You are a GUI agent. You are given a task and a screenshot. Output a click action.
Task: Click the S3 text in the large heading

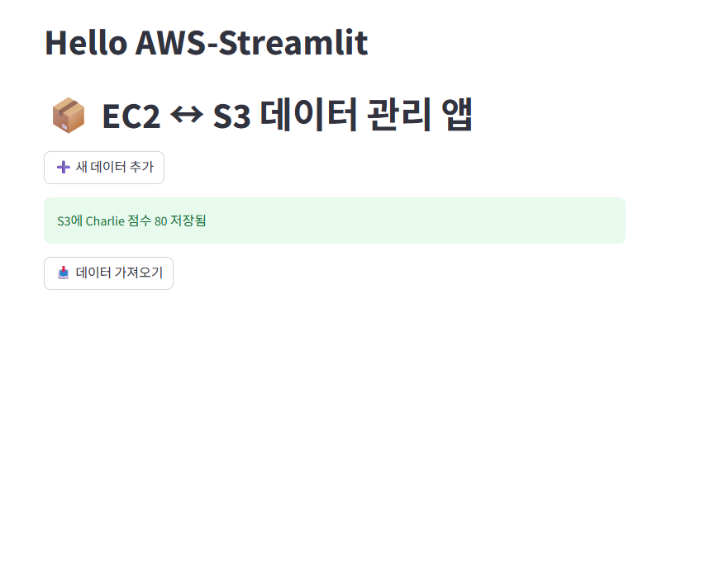[232, 116]
